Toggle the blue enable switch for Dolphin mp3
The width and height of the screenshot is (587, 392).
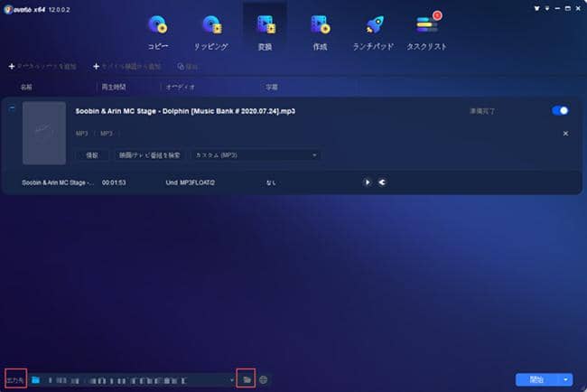click(x=560, y=110)
